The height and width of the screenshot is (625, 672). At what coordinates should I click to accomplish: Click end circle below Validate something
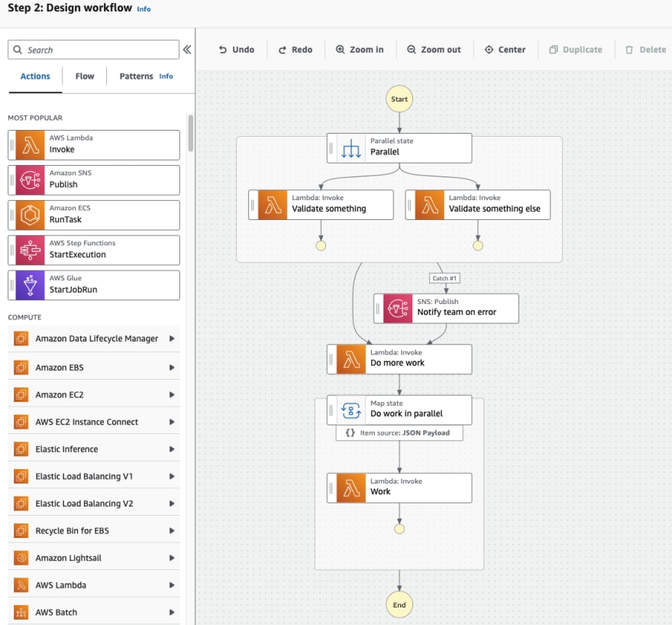click(321, 245)
